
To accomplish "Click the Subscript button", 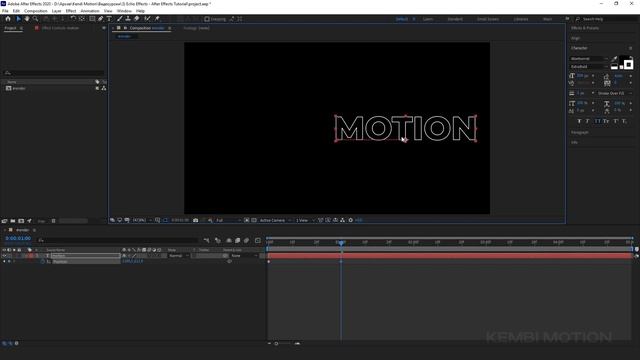I will tap(624, 121).
